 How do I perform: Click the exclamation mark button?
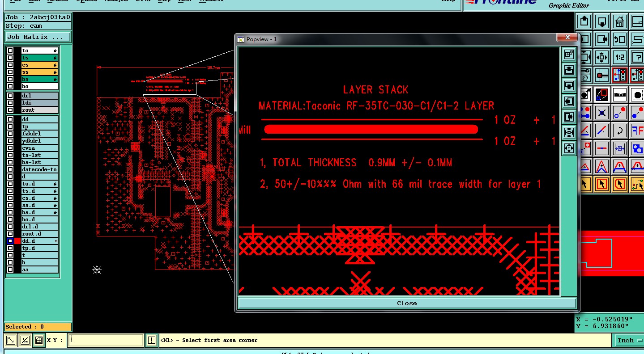click(152, 340)
